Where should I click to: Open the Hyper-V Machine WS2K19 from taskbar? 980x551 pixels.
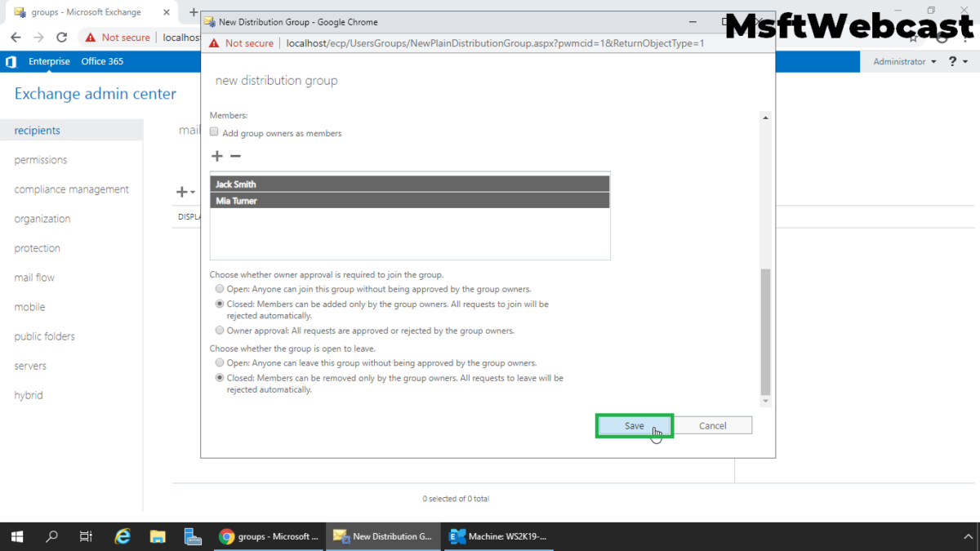point(498,536)
